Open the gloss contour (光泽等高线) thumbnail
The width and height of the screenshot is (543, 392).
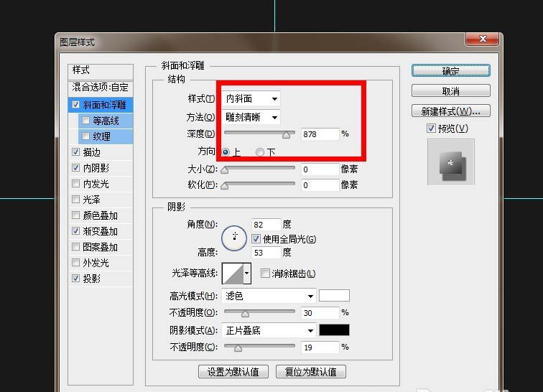233,273
